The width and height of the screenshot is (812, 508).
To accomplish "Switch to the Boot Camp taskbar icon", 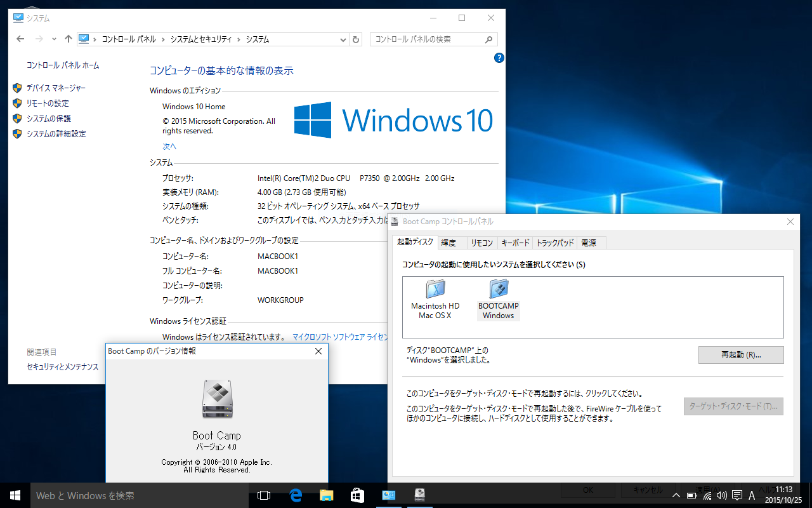I will tap(419, 495).
